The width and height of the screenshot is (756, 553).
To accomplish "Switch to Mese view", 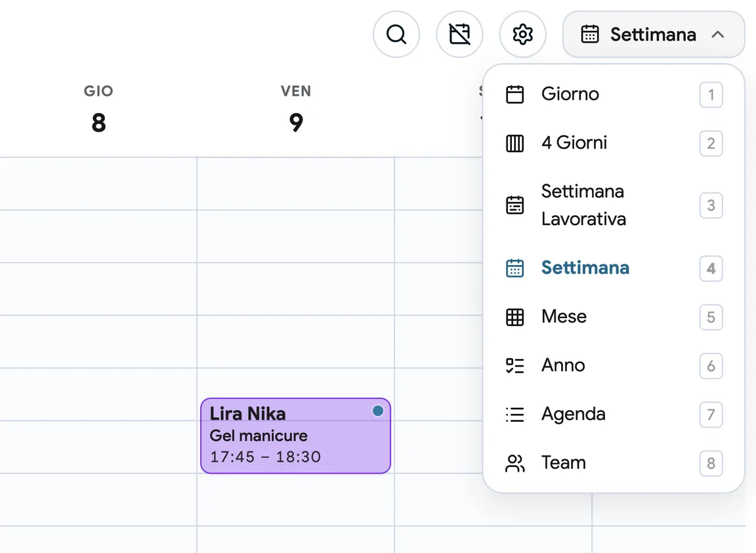I will tap(614, 317).
